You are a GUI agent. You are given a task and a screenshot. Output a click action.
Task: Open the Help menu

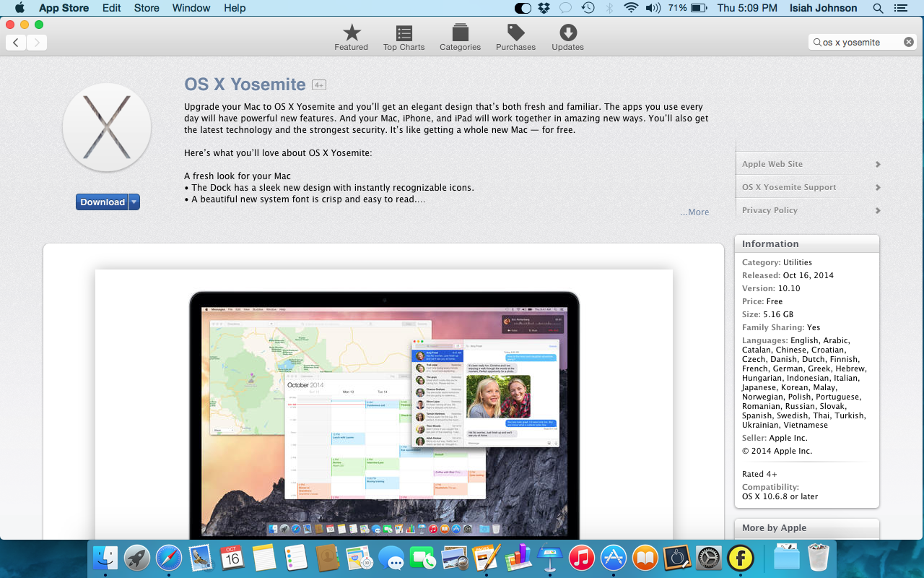tap(235, 8)
